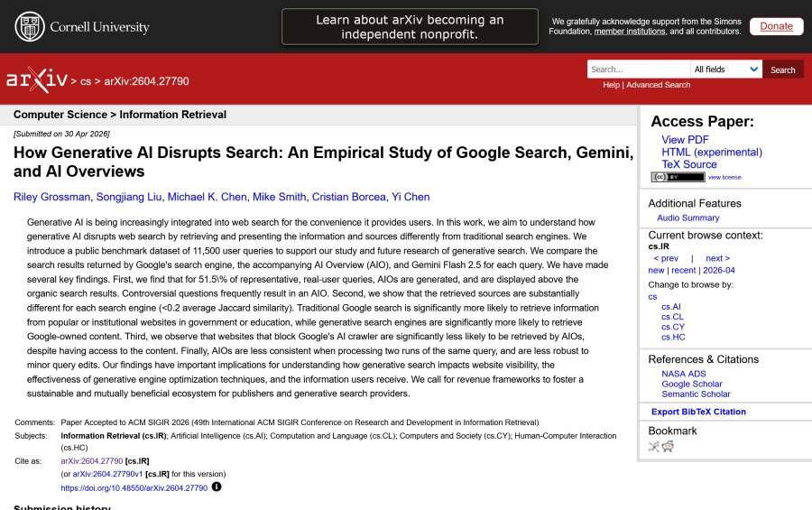Open the 2026-04 monthly listing

(x=719, y=271)
